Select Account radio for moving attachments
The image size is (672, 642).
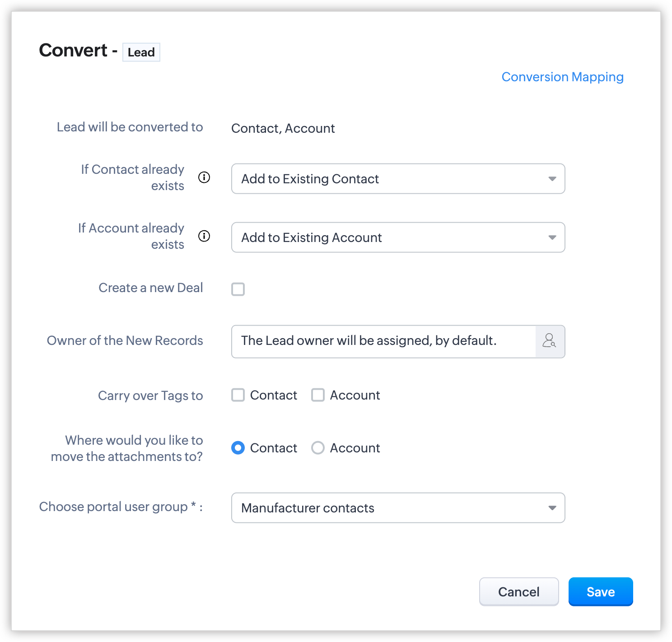click(318, 448)
